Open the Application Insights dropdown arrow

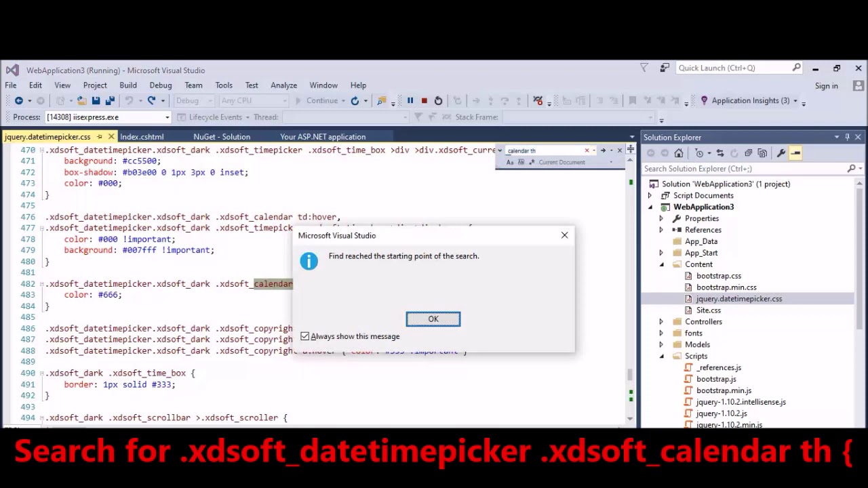(795, 101)
